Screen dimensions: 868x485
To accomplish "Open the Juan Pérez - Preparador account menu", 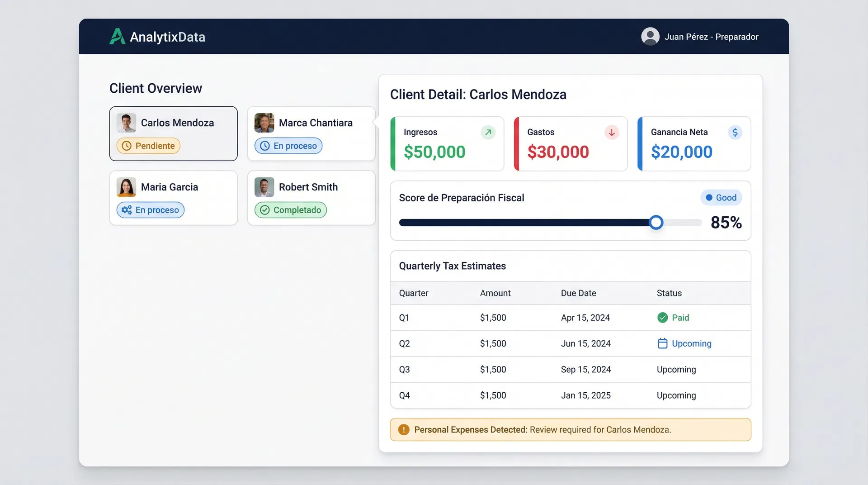I will tap(712, 36).
